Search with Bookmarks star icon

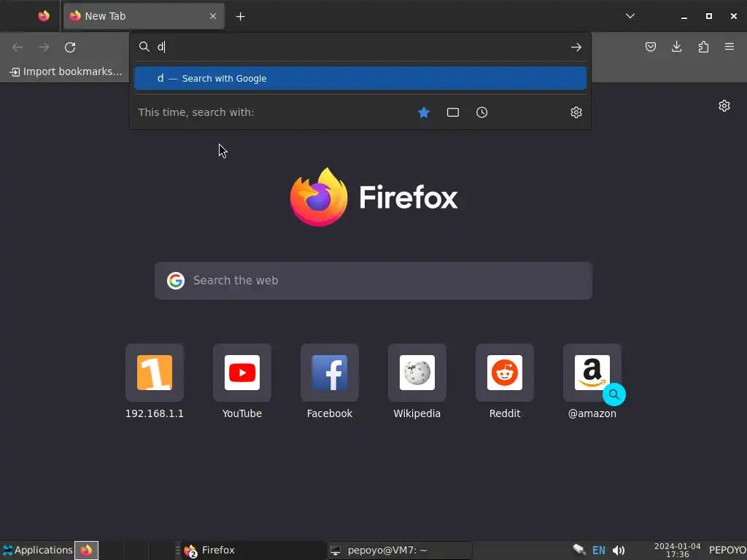pos(424,112)
